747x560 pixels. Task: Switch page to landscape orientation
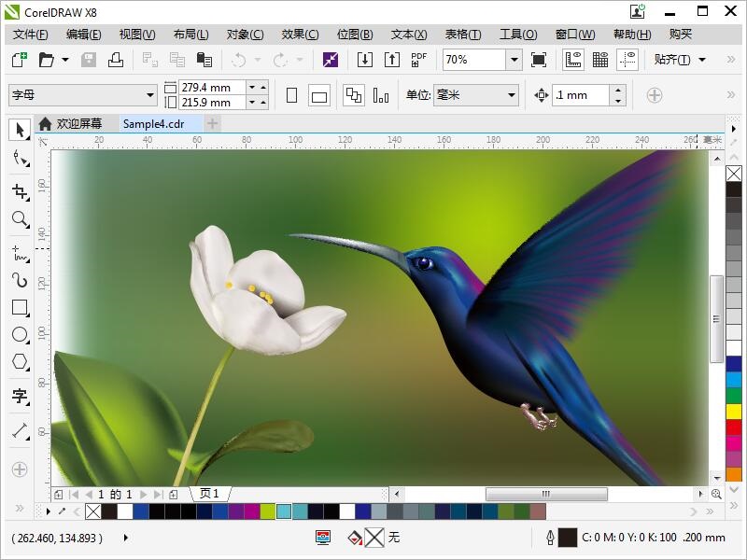click(319, 95)
